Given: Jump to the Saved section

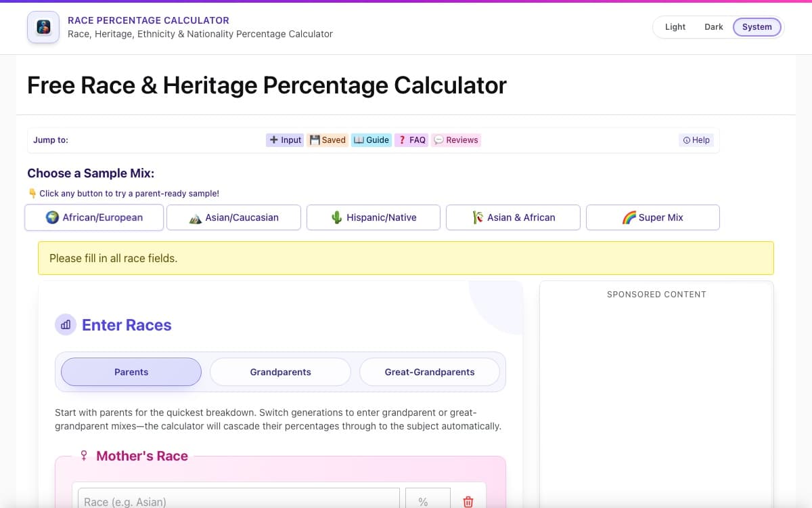Looking at the screenshot, I should click(328, 140).
